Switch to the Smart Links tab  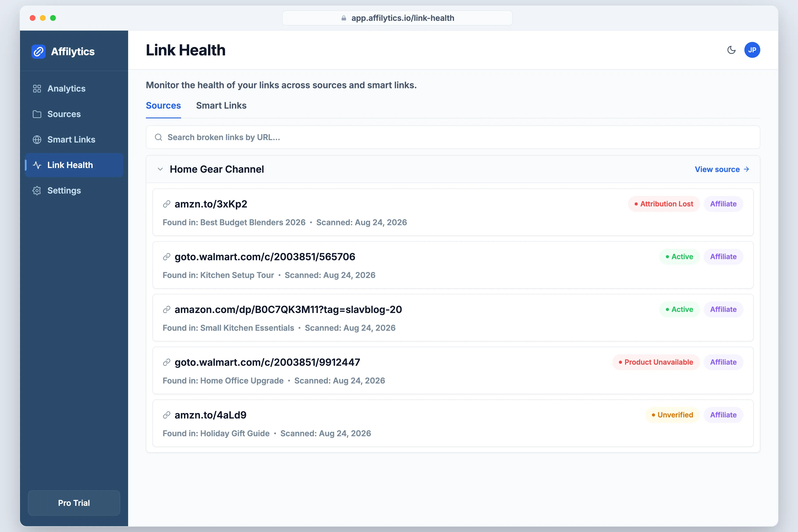(221, 106)
